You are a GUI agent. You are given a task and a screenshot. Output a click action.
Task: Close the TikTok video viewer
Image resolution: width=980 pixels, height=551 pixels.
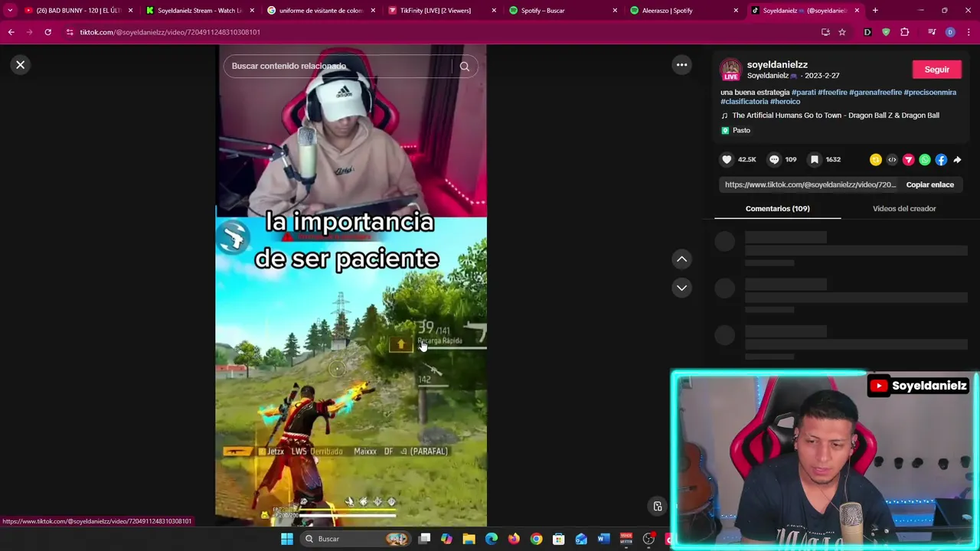coord(21,65)
